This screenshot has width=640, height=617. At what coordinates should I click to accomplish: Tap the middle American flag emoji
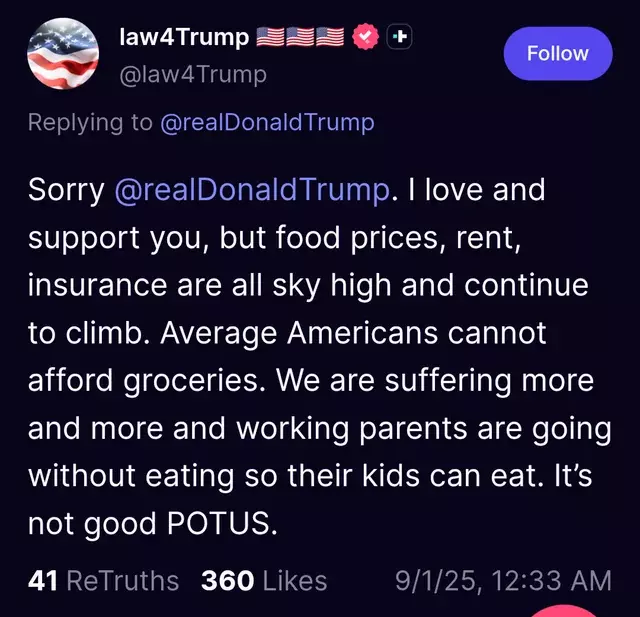tap(300, 37)
